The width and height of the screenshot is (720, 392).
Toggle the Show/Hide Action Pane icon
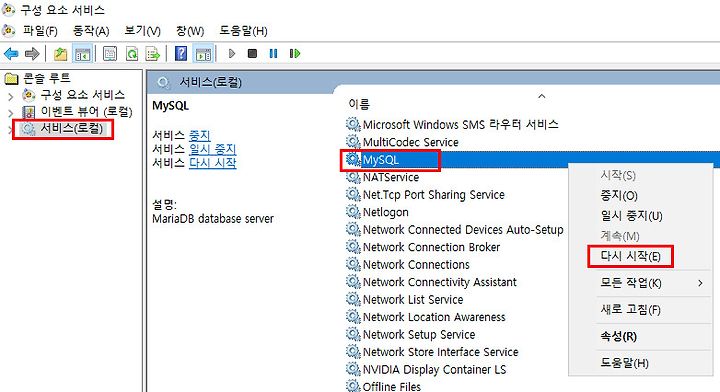[203, 54]
